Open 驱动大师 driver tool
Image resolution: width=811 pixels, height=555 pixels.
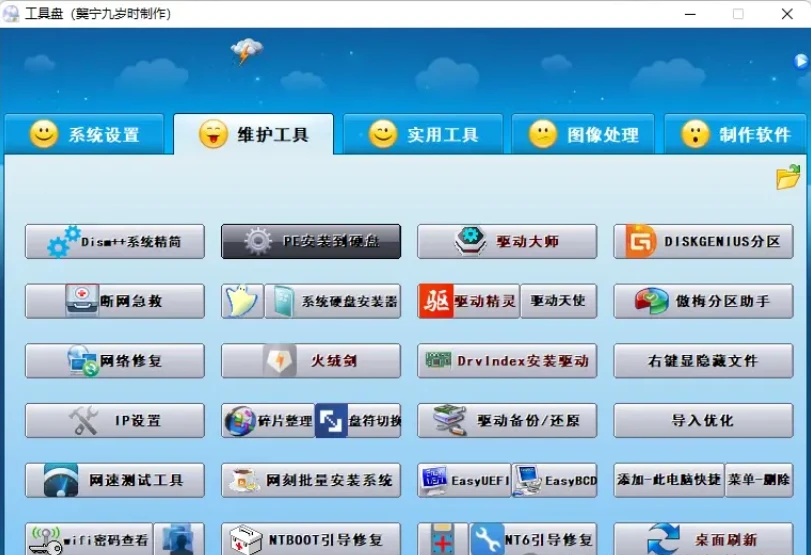tap(507, 242)
